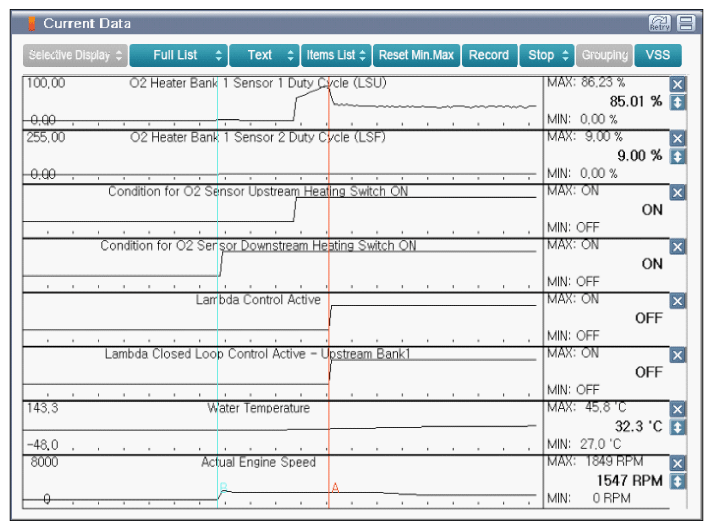This screenshot has width=713, height=530.
Task: Adjust scale of Water Temperature graph
Action: (x=678, y=427)
